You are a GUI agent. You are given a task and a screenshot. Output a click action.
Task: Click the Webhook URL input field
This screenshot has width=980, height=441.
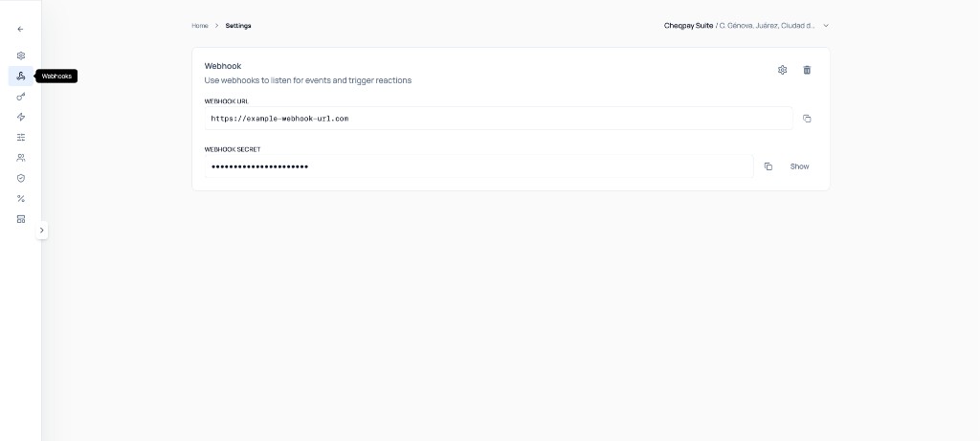[499, 118]
